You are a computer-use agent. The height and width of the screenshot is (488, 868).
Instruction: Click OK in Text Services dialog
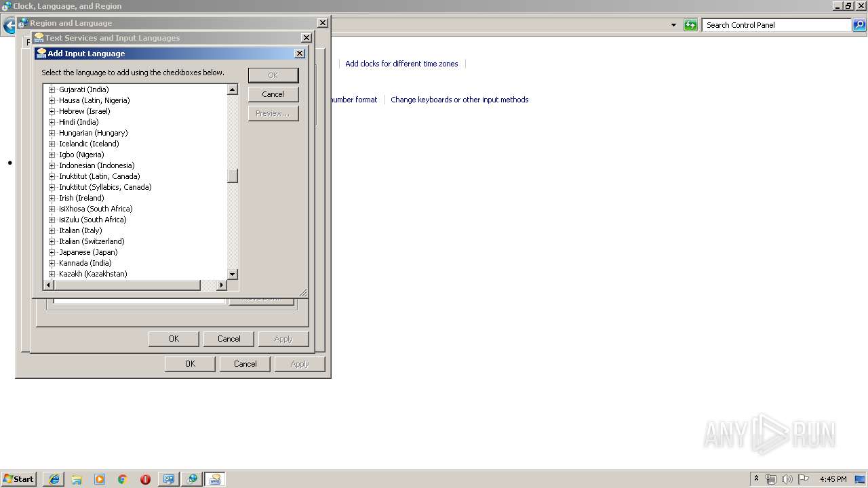point(174,339)
